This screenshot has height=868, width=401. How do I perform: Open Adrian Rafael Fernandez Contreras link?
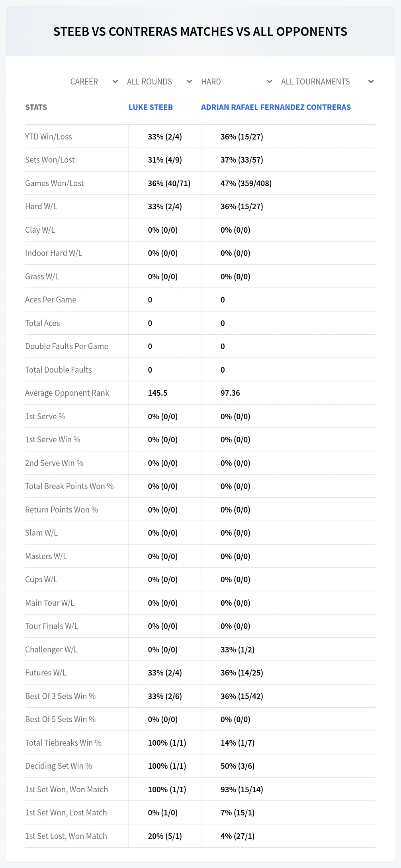[276, 107]
